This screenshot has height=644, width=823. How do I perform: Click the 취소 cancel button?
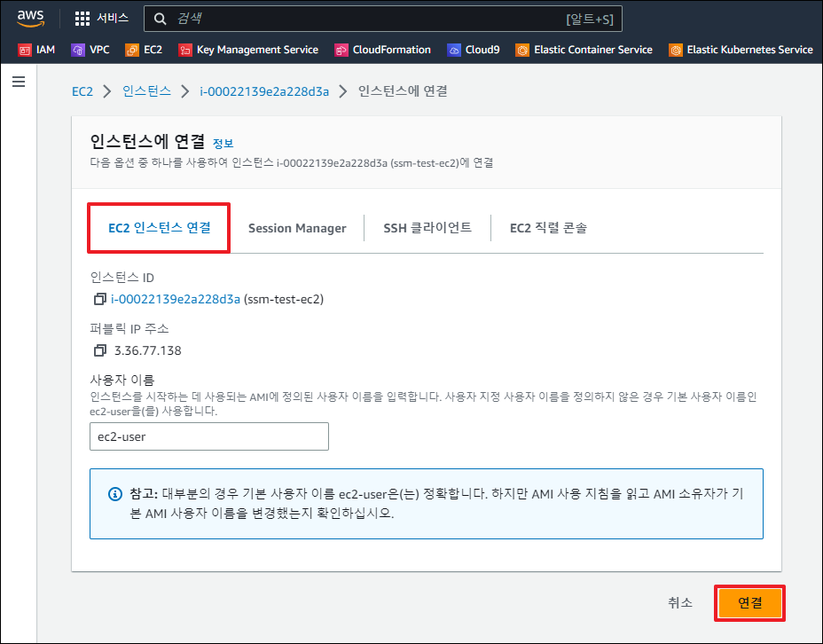click(x=679, y=602)
